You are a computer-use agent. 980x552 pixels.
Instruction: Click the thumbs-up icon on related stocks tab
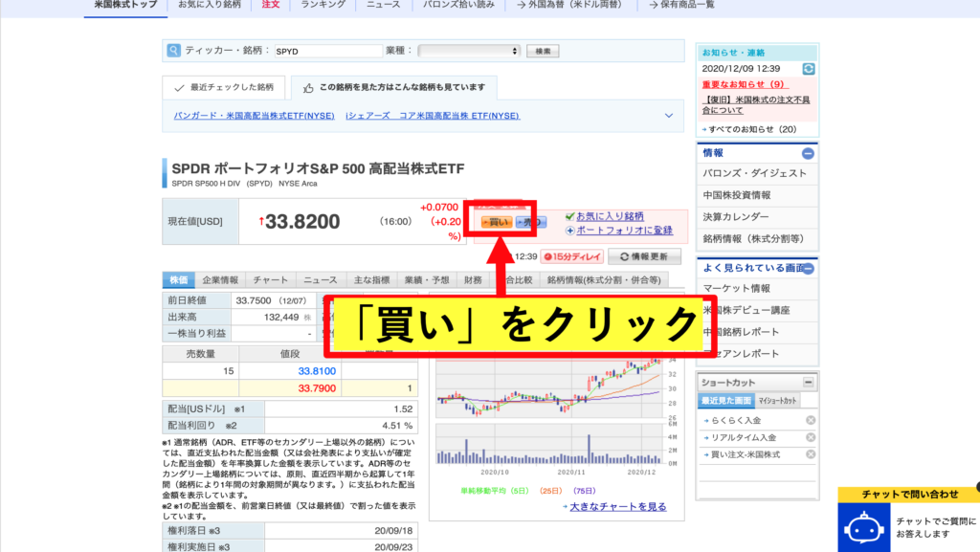(x=308, y=88)
